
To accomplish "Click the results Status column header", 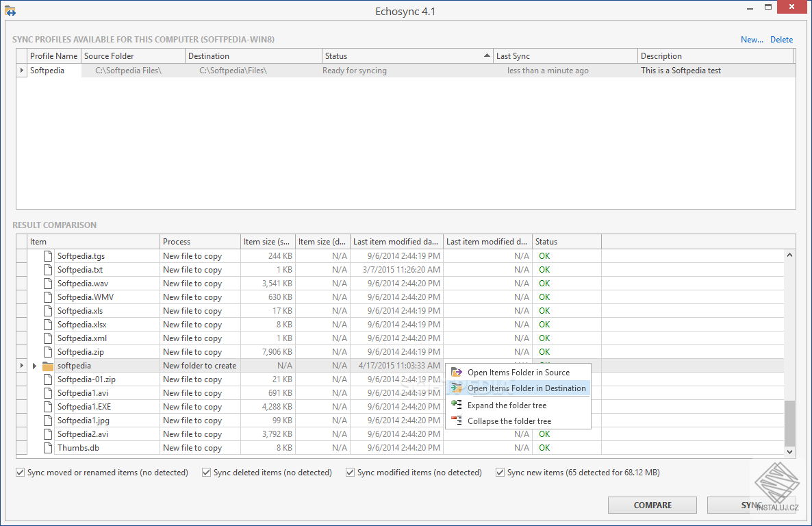I will [566, 242].
